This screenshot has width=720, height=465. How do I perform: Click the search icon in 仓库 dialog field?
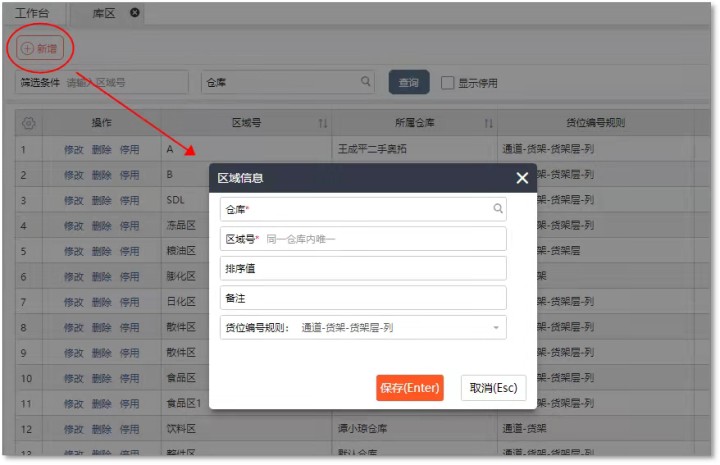[497, 209]
